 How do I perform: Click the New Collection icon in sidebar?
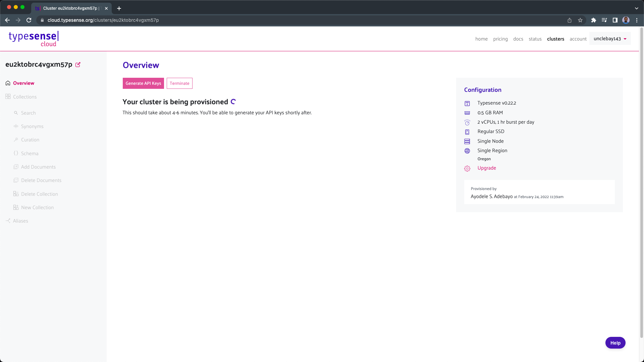pyautogui.click(x=16, y=207)
